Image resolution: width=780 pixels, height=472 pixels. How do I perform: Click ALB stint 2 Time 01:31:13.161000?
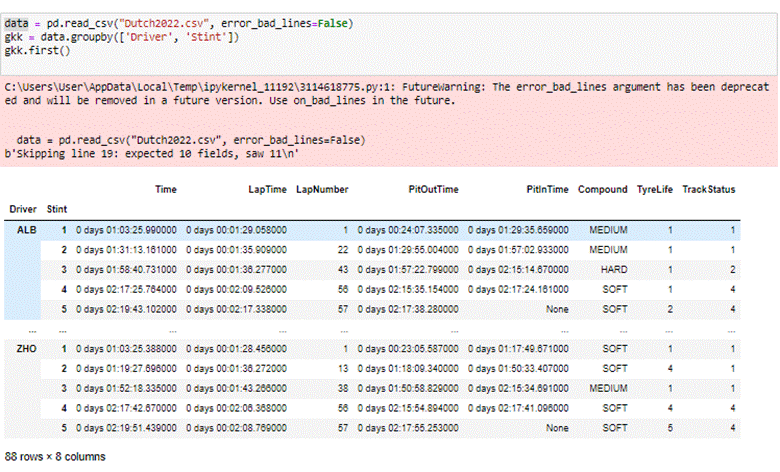(126, 250)
